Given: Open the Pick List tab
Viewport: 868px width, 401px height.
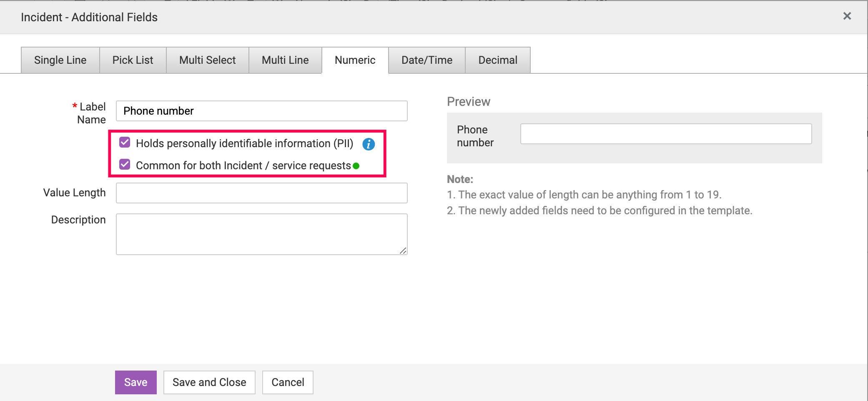Looking at the screenshot, I should (x=133, y=60).
